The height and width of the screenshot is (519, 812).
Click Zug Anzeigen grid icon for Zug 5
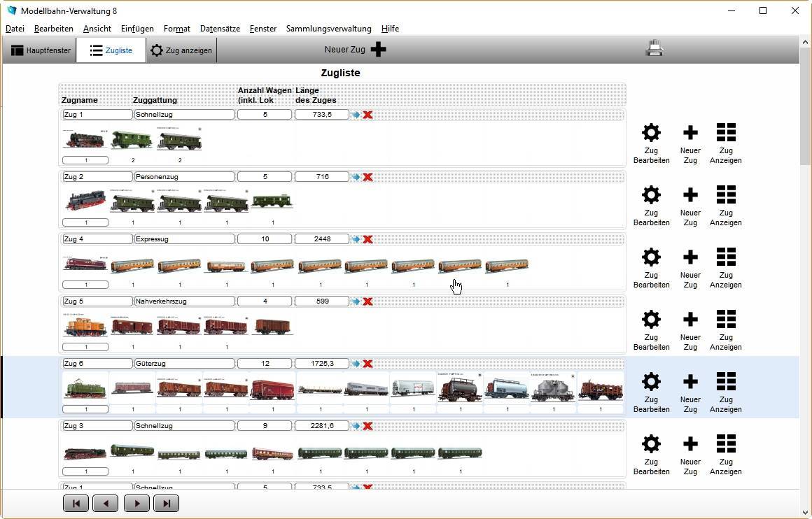726,320
